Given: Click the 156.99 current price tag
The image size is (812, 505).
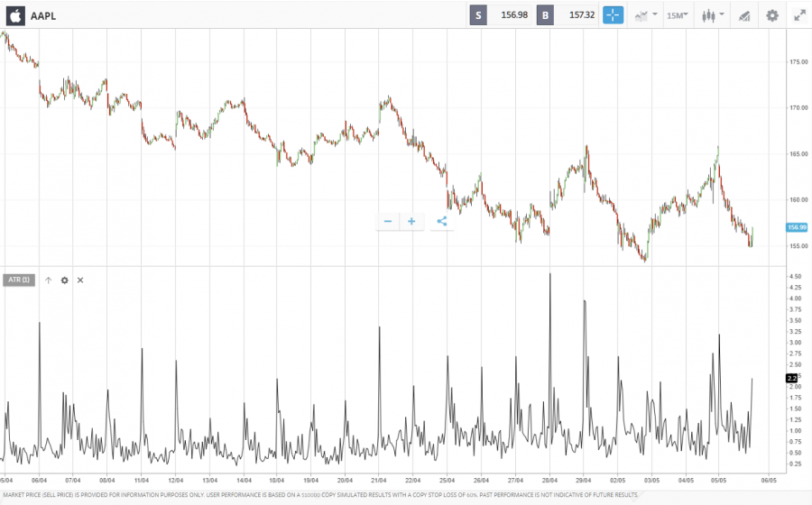Looking at the screenshot, I should (x=797, y=227).
